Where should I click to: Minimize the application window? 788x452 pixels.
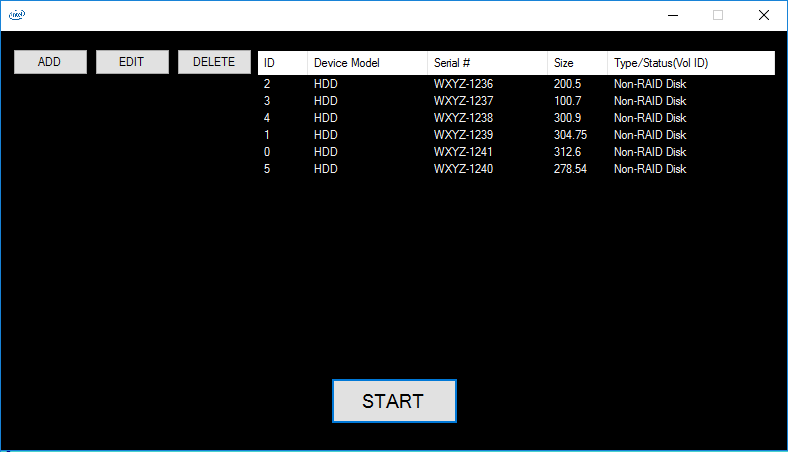[673, 15]
